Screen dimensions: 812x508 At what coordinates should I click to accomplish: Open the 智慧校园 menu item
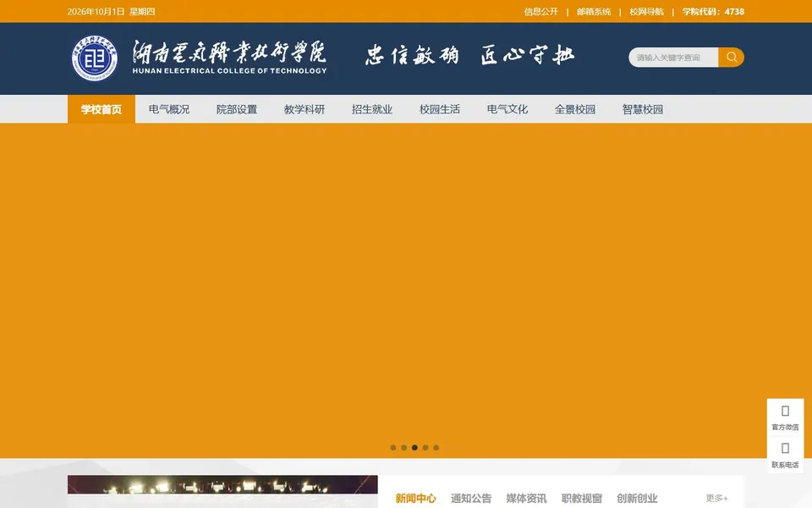point(643,109)
